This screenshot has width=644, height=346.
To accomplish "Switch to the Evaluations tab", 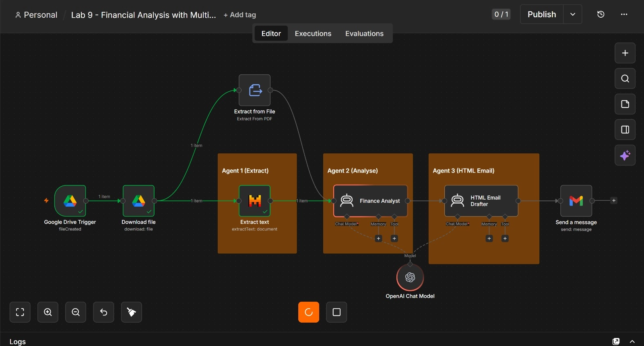I will coord(364,33).
